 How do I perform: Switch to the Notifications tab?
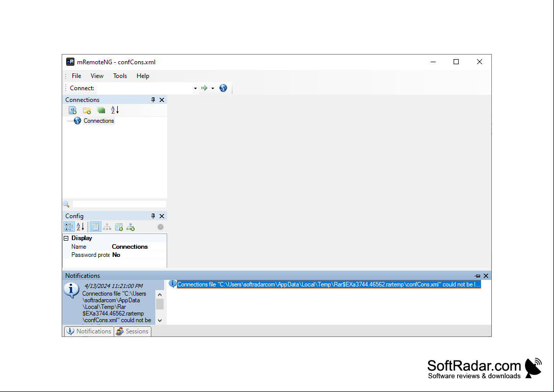pyautogui.click(x=89, y=331)
